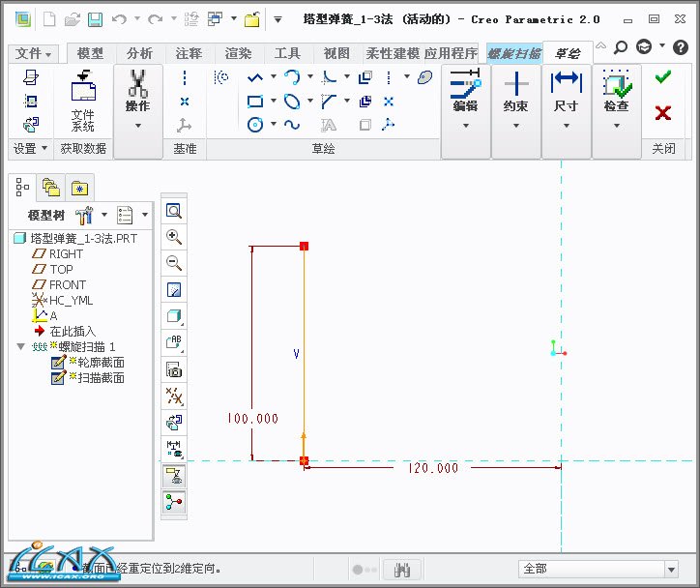Select the spline curve tool
The image size is (700, 588).
tap(292, 124)
